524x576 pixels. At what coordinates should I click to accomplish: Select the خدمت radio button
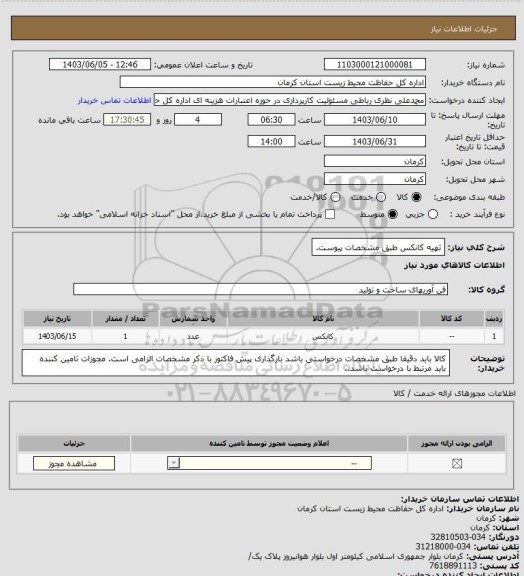point(381,197)
